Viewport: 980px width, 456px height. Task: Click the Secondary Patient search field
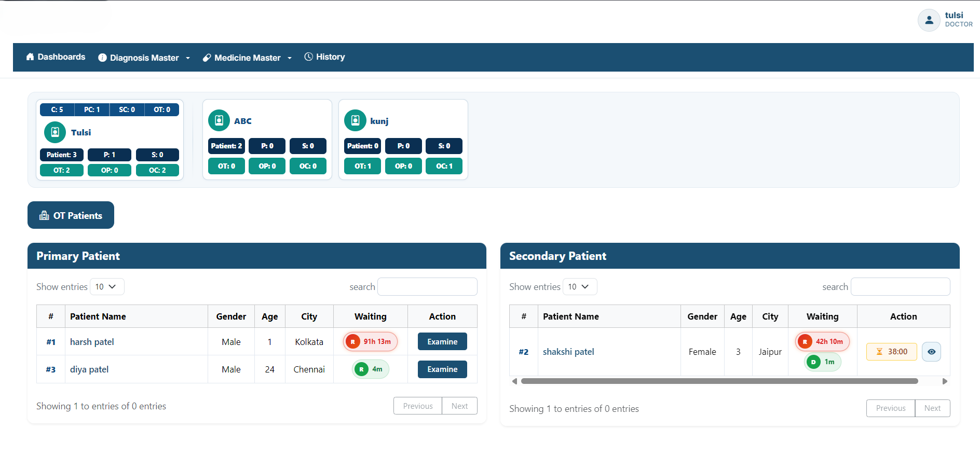(x=901, y=287)
